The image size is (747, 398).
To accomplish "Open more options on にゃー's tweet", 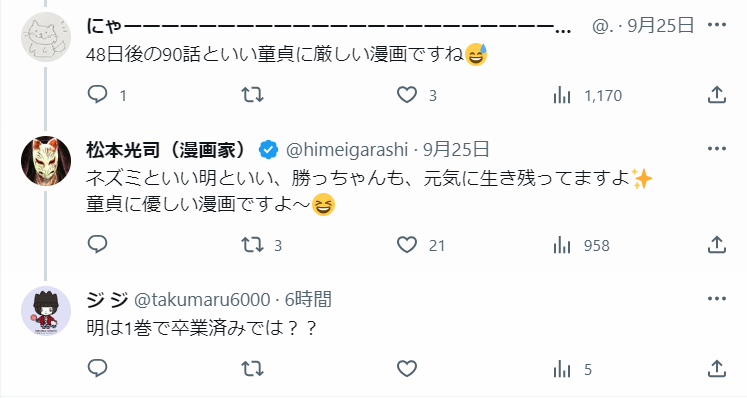I will (717, 25).
